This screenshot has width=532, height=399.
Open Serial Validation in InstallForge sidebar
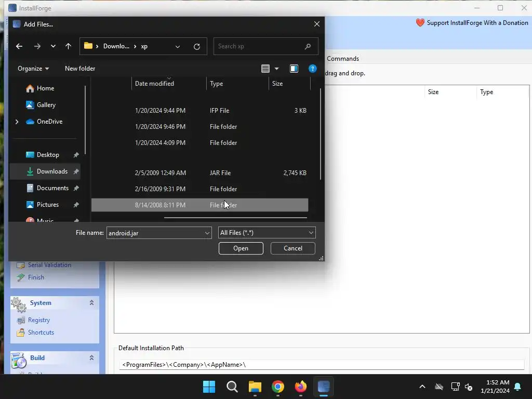pyautogui.click(x=49, y=265)
